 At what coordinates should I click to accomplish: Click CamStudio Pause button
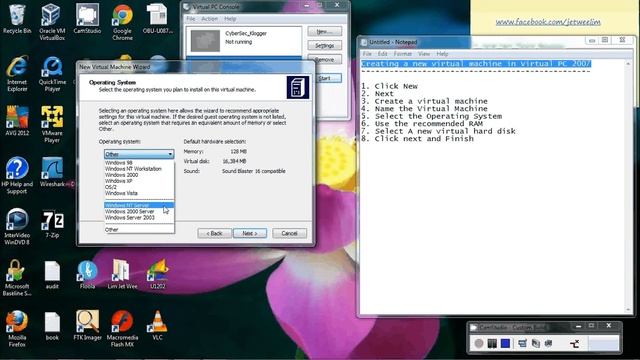[492, 343]
